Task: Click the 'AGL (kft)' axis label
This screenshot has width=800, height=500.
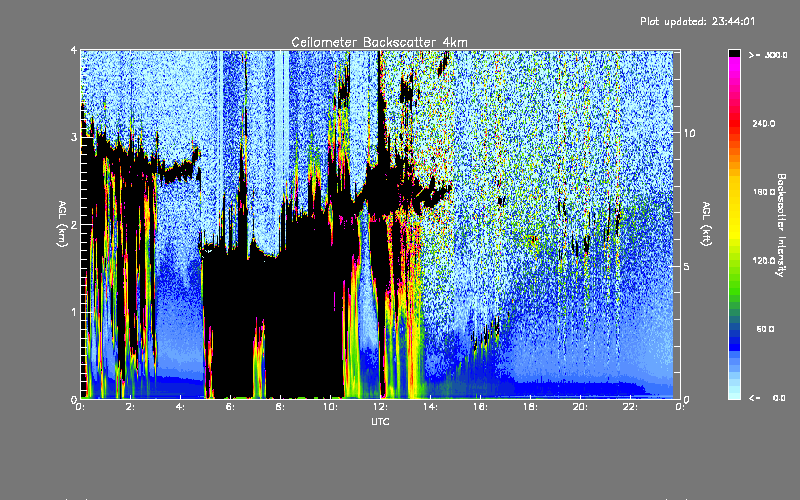Action: tap(706, 224)
